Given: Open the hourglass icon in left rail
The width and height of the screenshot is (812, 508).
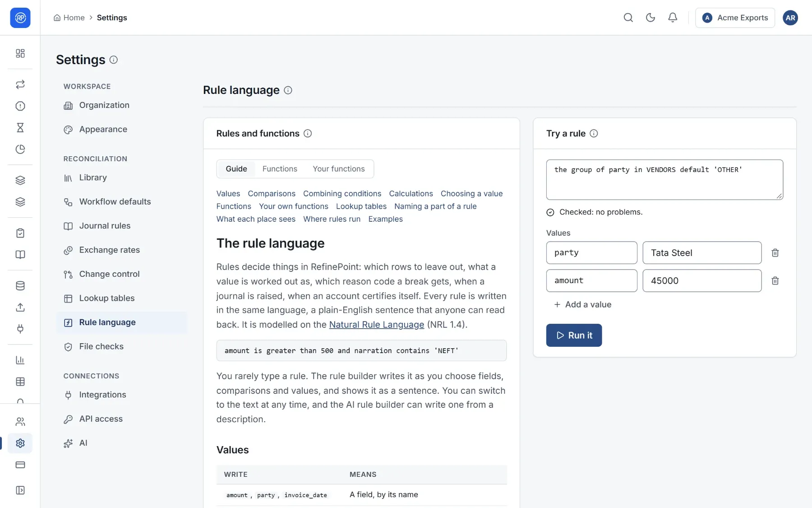Looking at the screenshot, I should [x=20, y=128].
